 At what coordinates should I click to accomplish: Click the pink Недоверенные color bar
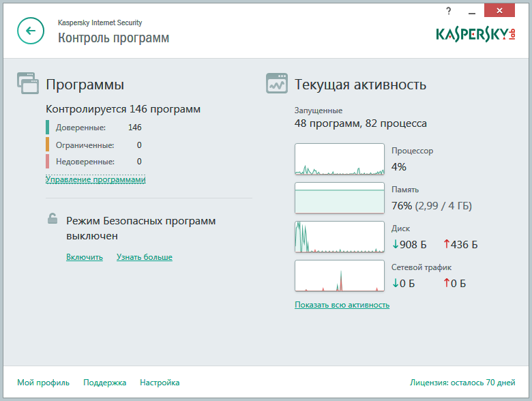(x=48, y=162)
